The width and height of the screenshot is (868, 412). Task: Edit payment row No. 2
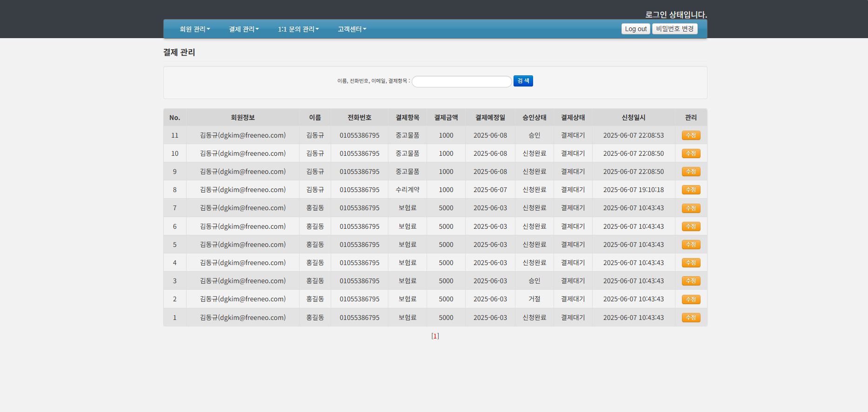691,299
